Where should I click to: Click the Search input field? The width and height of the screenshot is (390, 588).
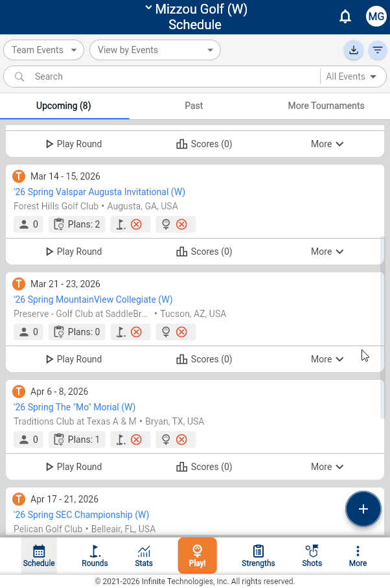click(x=172, y=76)
